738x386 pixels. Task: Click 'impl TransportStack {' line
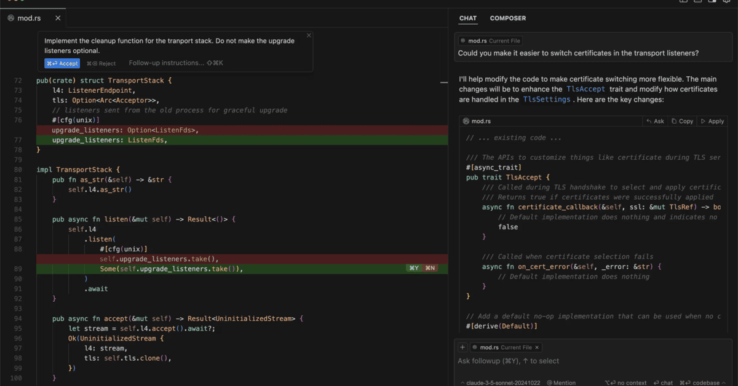coord(78,169)
